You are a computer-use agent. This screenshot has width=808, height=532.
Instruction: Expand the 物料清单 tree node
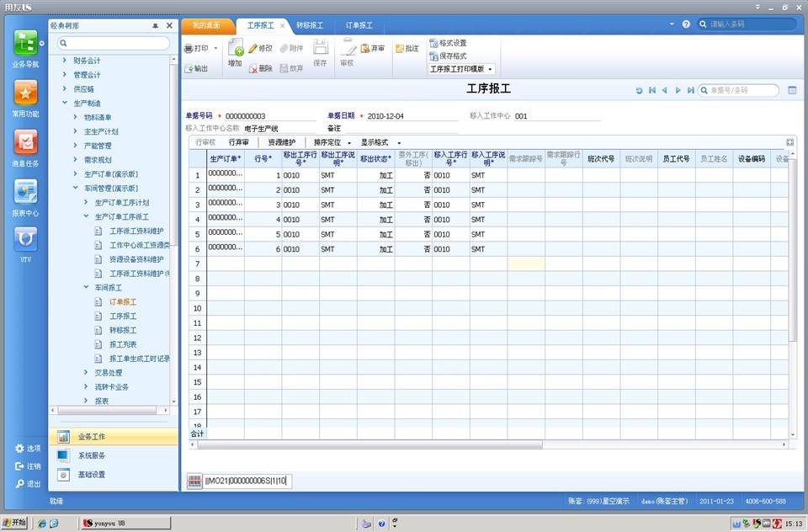[x=75, y=117]
